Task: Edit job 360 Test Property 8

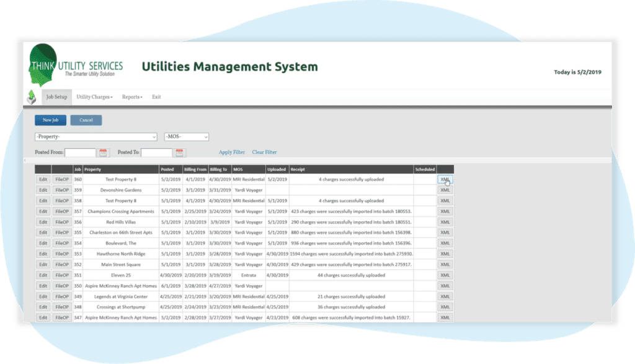Action: pyautogui.click(x=43, y=180)
